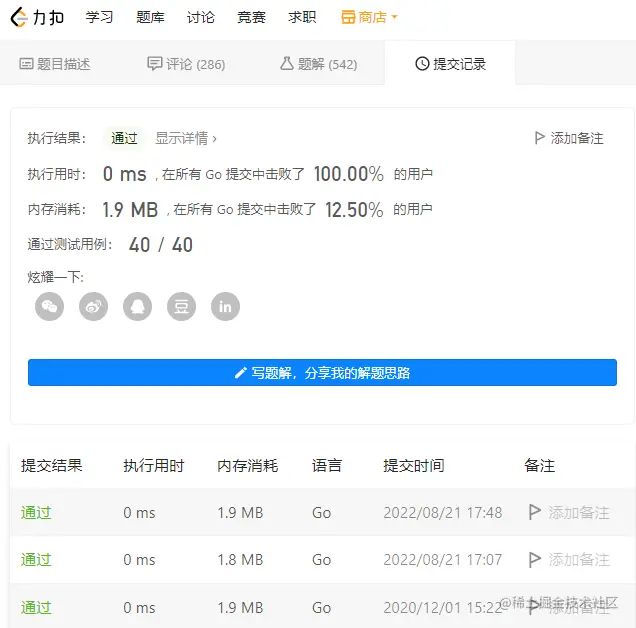Expand 显示详情 for the result
Screen dimensions: 636x628
click(186, 138)
